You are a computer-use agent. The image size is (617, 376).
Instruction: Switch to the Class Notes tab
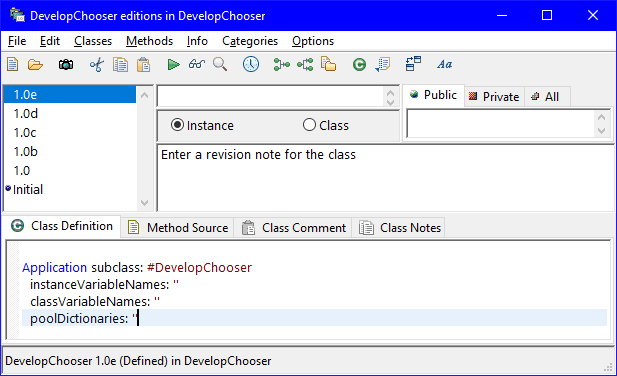(x=399, y=228)
